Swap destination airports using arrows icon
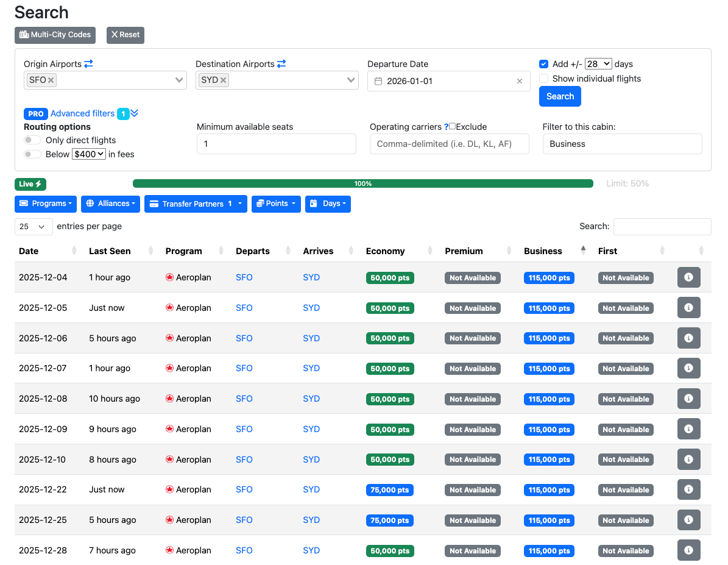Viewport: 728px width, 565px height. [281, 63]
